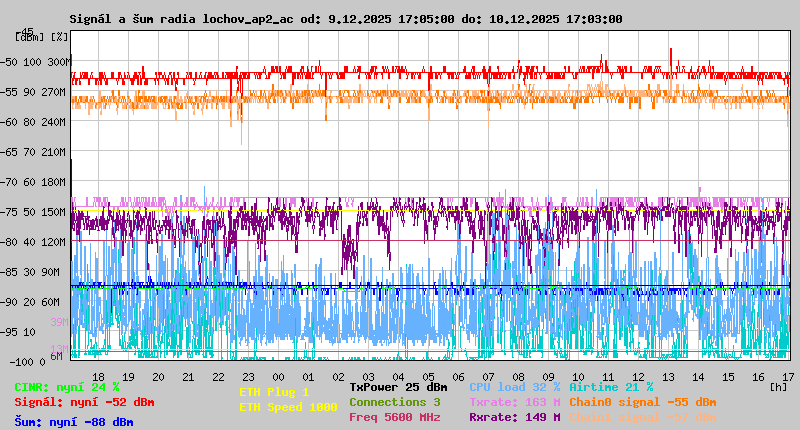
Task: Select the red Signál -52 dBm legend entry
Action: pyautogui.click(x=84, y=402)
